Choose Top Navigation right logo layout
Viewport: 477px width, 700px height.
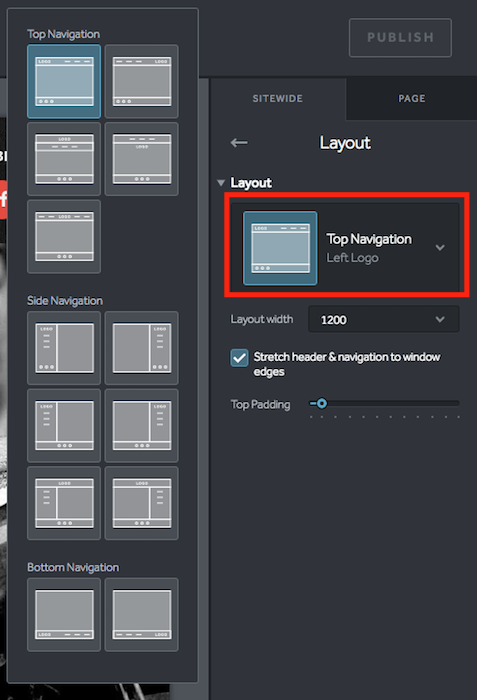[142, 81]
